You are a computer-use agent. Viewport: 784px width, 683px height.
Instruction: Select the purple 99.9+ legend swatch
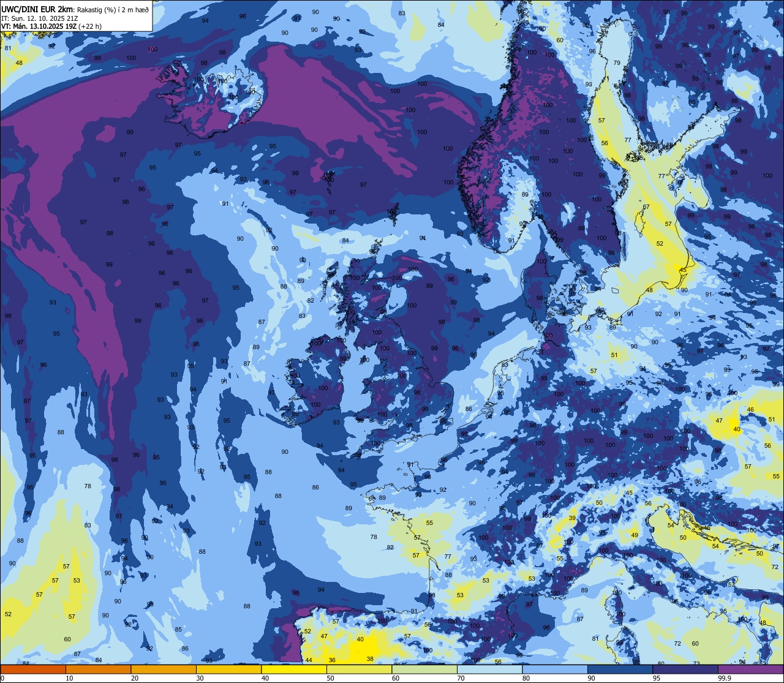click(750, 669)
